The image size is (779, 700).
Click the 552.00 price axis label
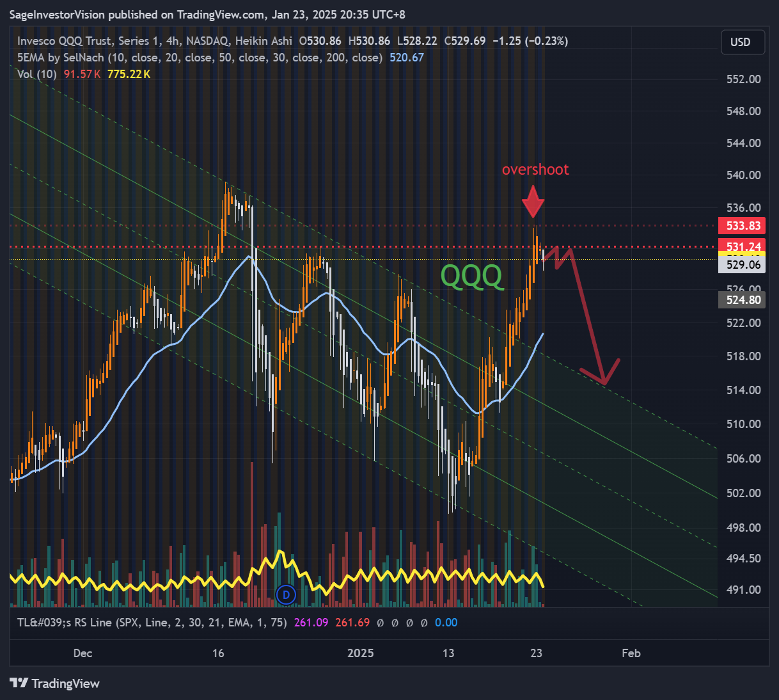(x=744, y=79)
